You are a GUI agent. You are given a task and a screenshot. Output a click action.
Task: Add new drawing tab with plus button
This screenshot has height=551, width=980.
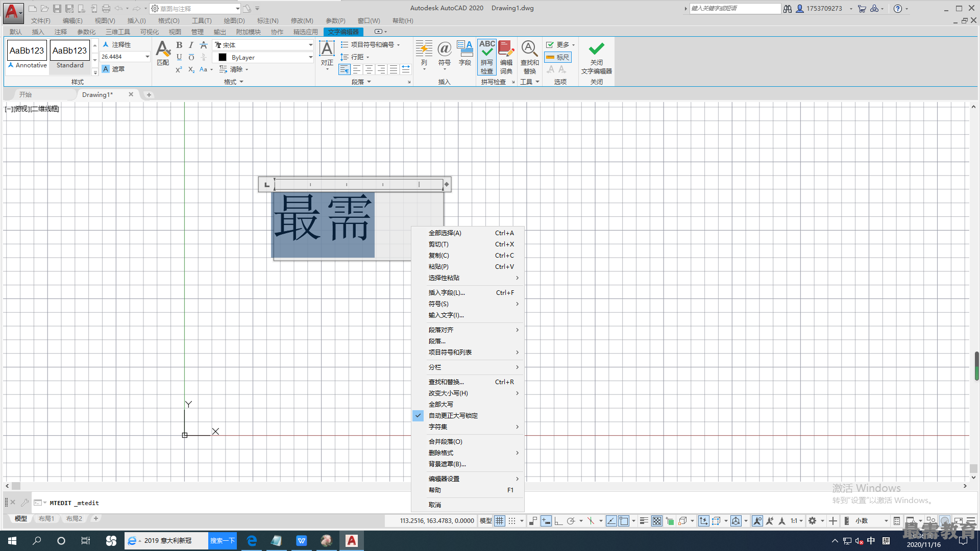pos(149,95)
